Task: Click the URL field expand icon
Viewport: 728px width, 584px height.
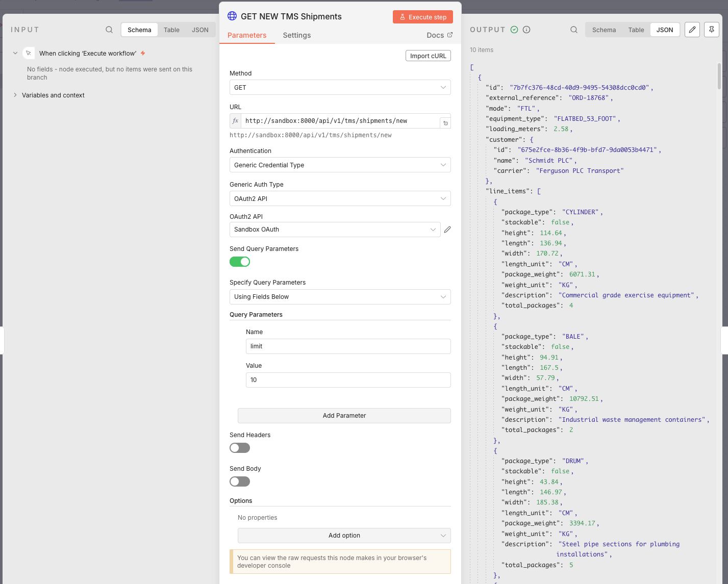Action: point(445,123)
